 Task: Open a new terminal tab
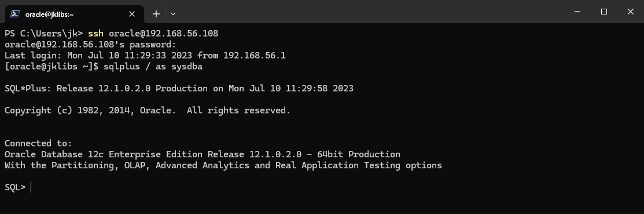coord(156,14)
